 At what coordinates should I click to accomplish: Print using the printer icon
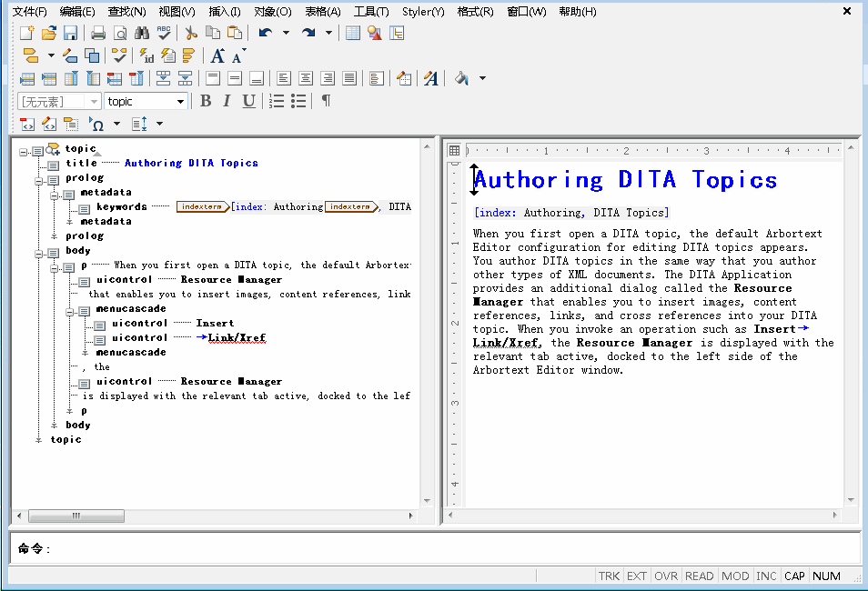[98, 34]
